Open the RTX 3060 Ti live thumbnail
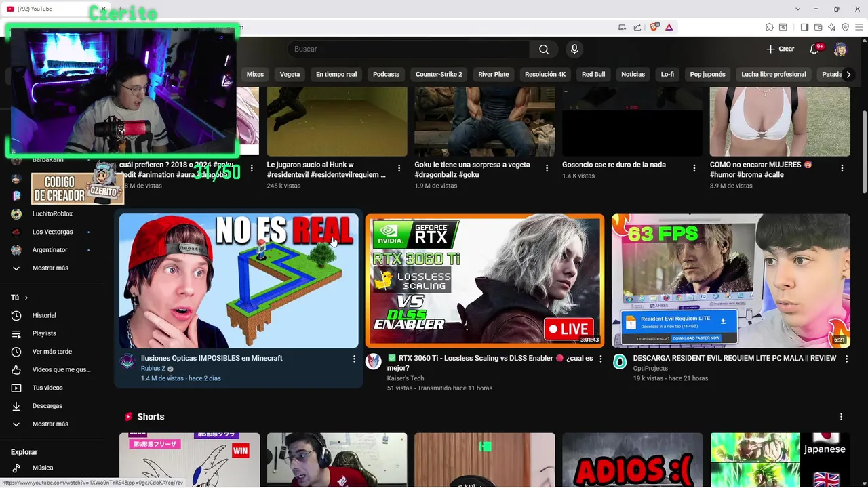Viewport: 868px width, 488px height. point(485,281)
